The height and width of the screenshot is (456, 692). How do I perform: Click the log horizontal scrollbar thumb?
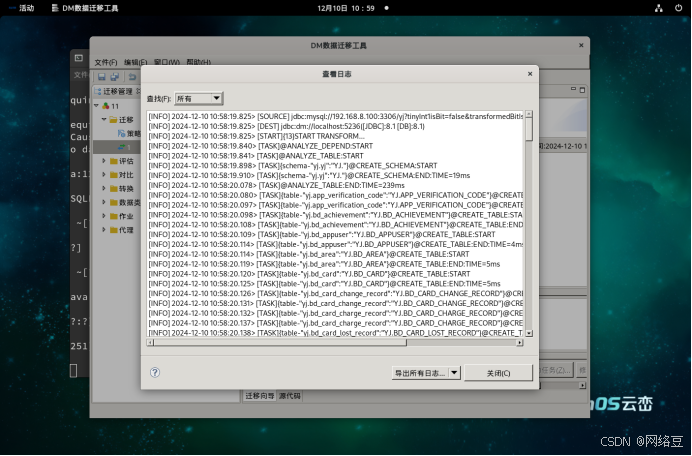pyautogui.click(x=279, y=343)
